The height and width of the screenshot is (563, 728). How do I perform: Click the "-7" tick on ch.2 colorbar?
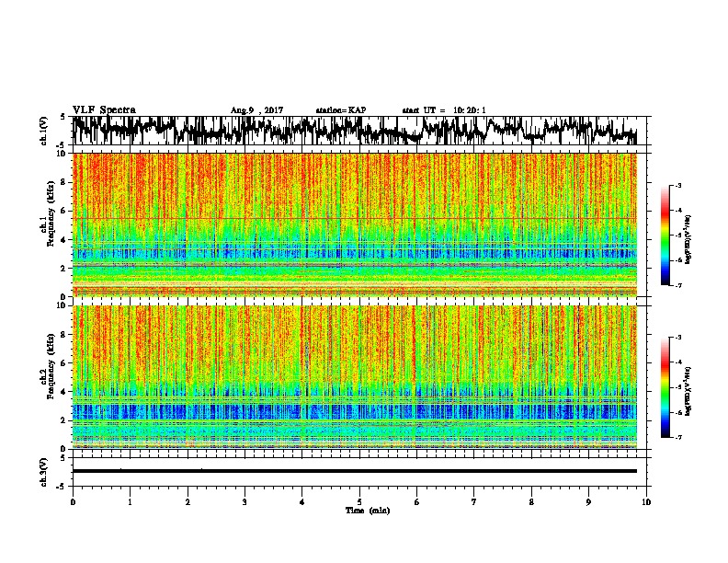click(677, 437)
